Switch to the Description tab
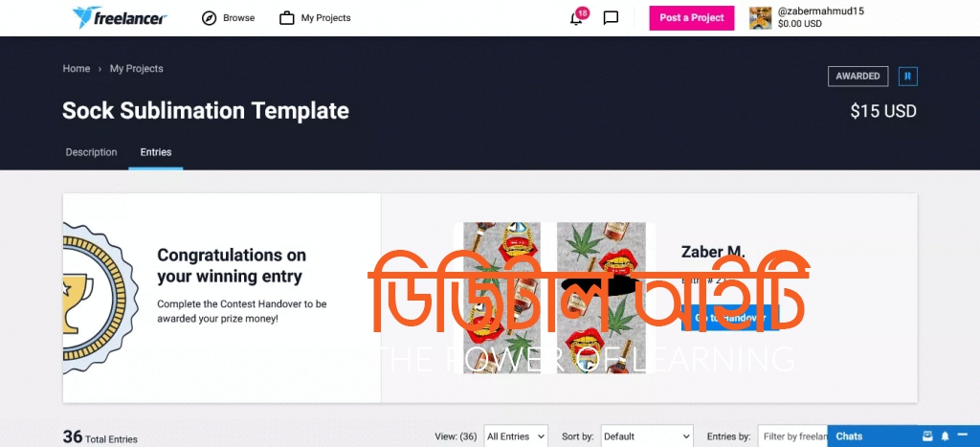Screen dimensions: 980x447 point(91,152)
